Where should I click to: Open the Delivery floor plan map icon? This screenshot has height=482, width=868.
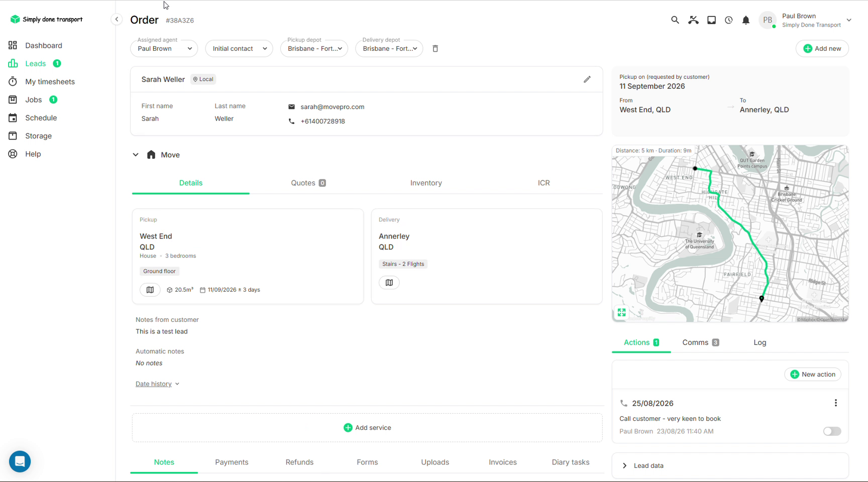pos(389,283)
